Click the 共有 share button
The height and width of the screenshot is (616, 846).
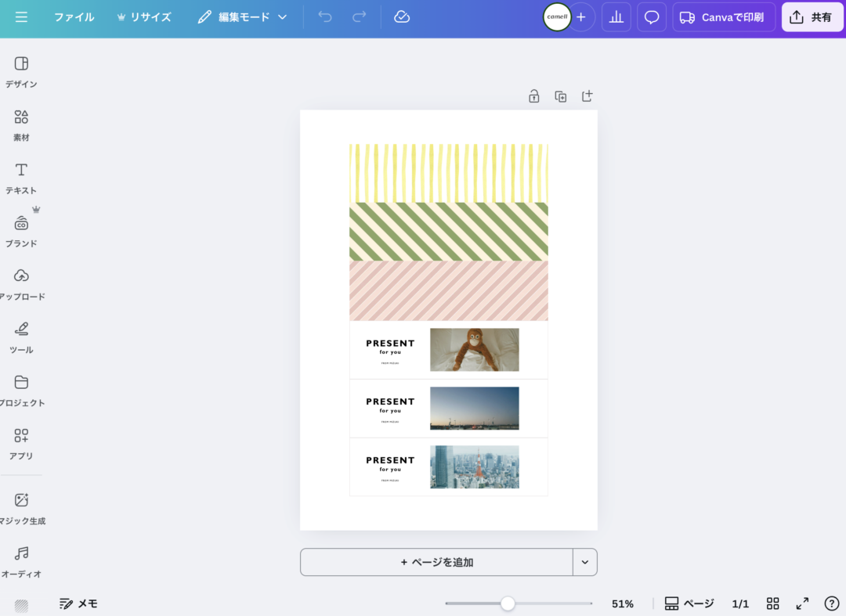[811, 17]
